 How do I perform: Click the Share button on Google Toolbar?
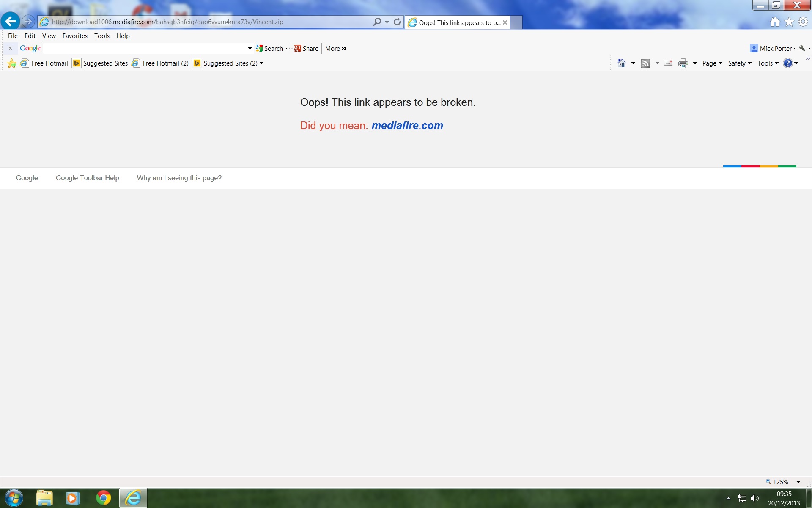(x=306, y=48)
